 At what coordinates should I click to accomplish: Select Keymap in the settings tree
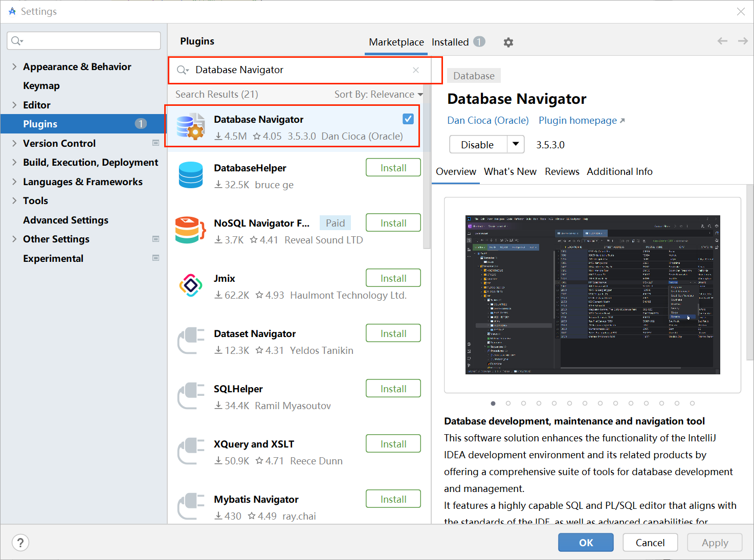click(x=41, y=85)
